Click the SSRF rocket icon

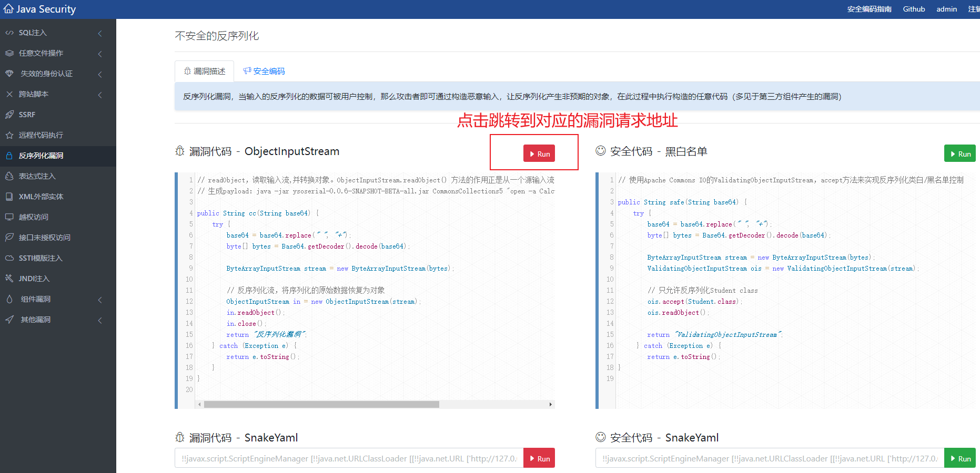pos(9,115)
